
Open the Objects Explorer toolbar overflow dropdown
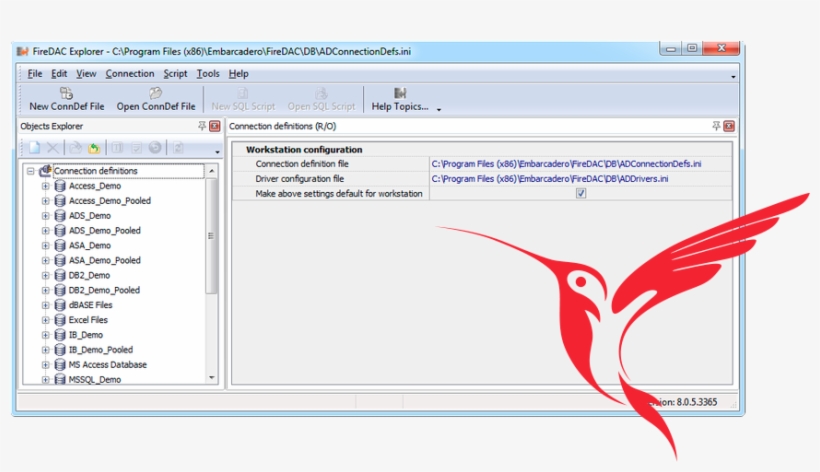click(217, 152)
